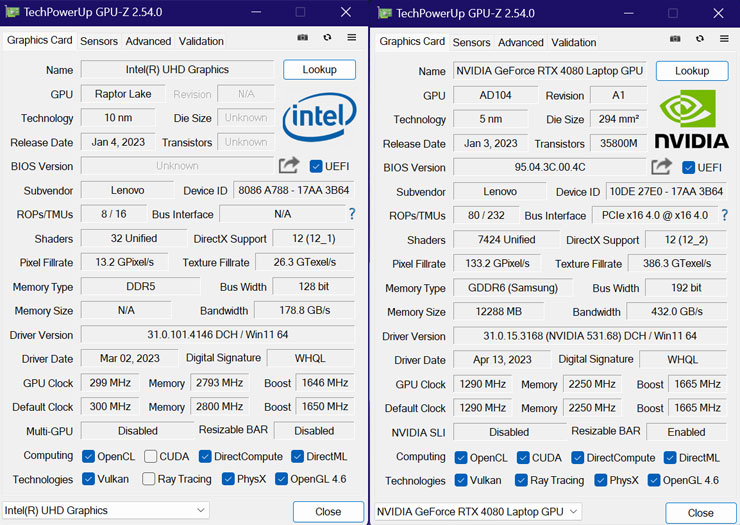Click Lookup button for the NVIDIA GPU
740x525 pixels.
tap(692, 71)
